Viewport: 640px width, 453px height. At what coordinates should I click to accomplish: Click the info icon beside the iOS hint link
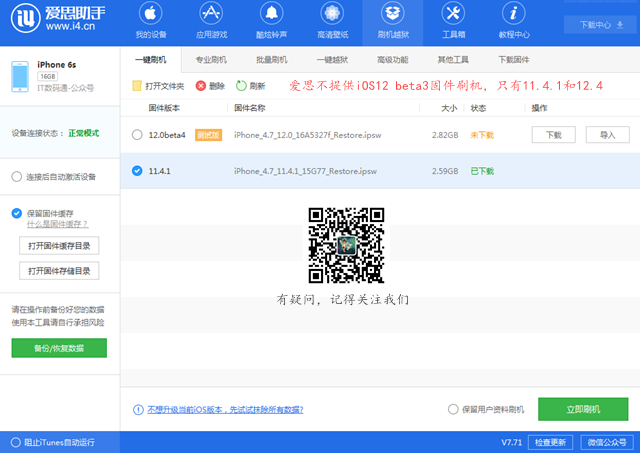click(x=138, y=409)
